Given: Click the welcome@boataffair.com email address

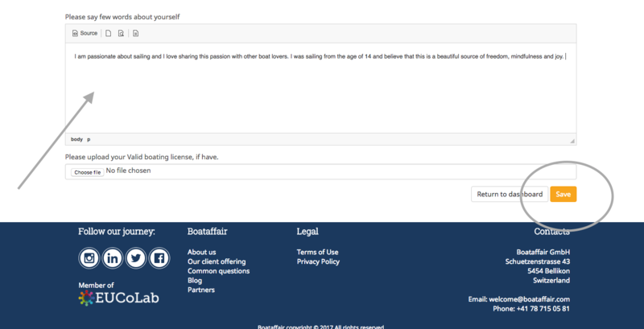Looking at the screenshot, I should [529, 299].
